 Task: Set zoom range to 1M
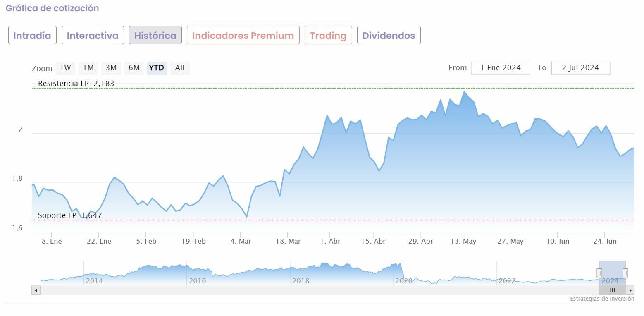(x=88, y=68)
